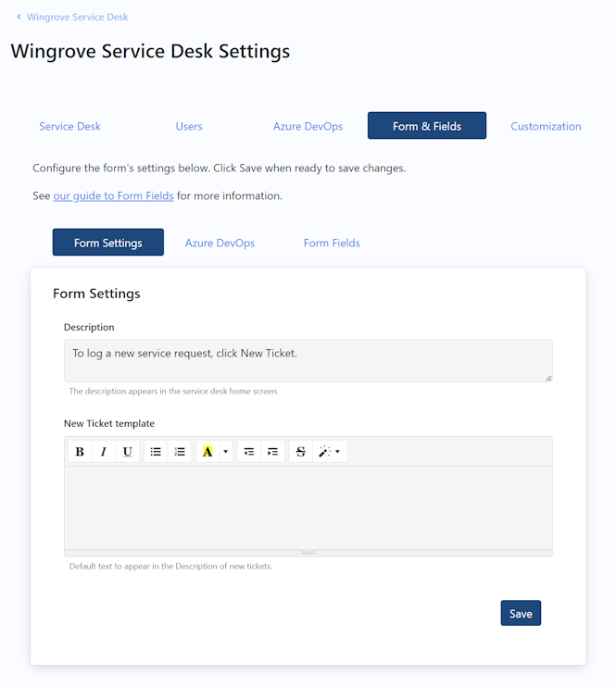Grab the Description box resize corner
This screenshot has width=616, height=688.
[x=548, y=378]
